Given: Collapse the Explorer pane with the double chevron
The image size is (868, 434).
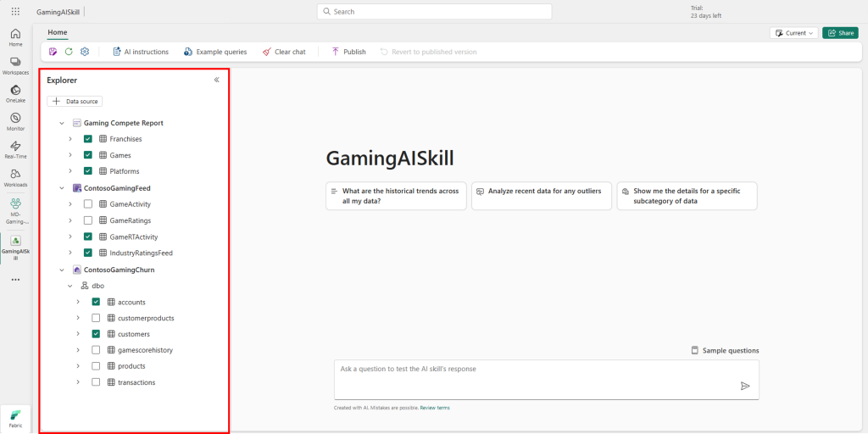Looking at the screenshot, I should coord(216,80).
